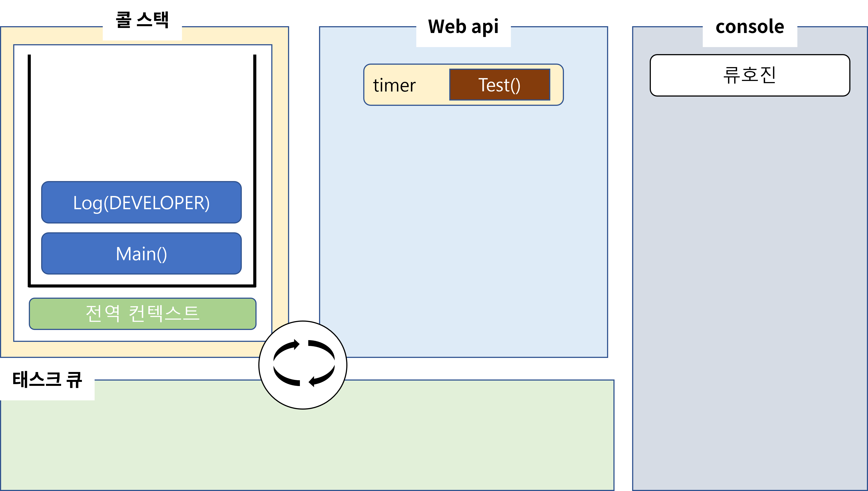Click the 태스크 큐 title label

pyautogui.click(x=47, y=380)
